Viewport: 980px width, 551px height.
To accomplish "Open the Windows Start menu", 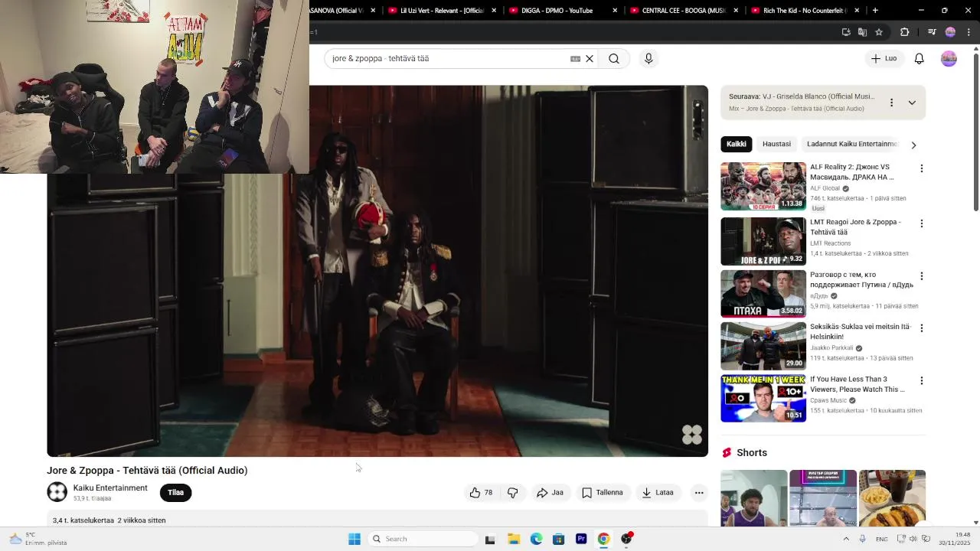I will pyautogui.click(x=354, y=539).
